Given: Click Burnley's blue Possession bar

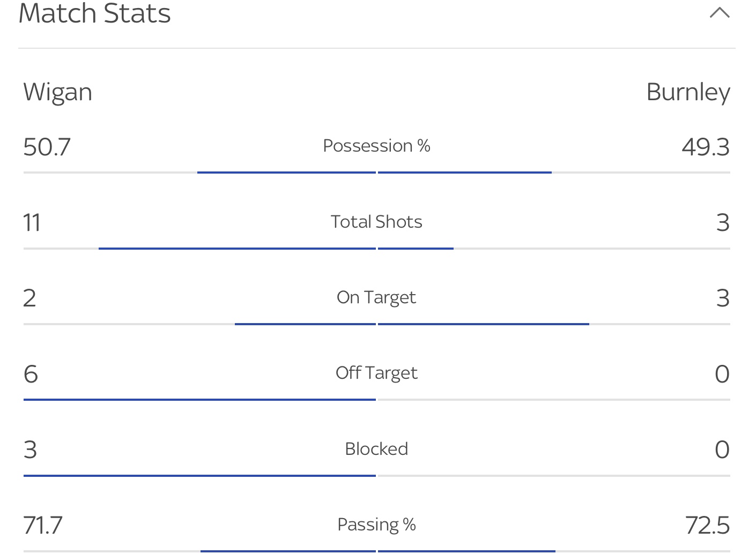Looking at the screenshot, I should point(465,173).
